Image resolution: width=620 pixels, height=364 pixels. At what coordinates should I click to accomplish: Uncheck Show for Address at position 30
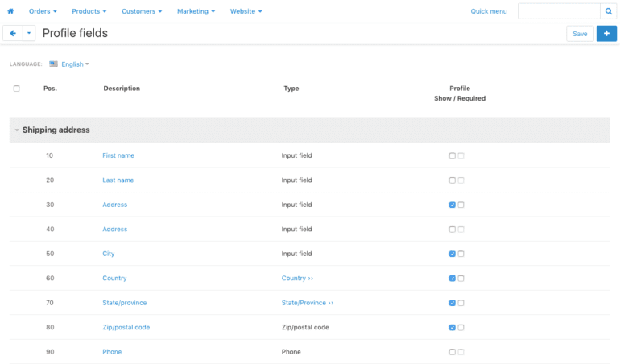point(453,205)
